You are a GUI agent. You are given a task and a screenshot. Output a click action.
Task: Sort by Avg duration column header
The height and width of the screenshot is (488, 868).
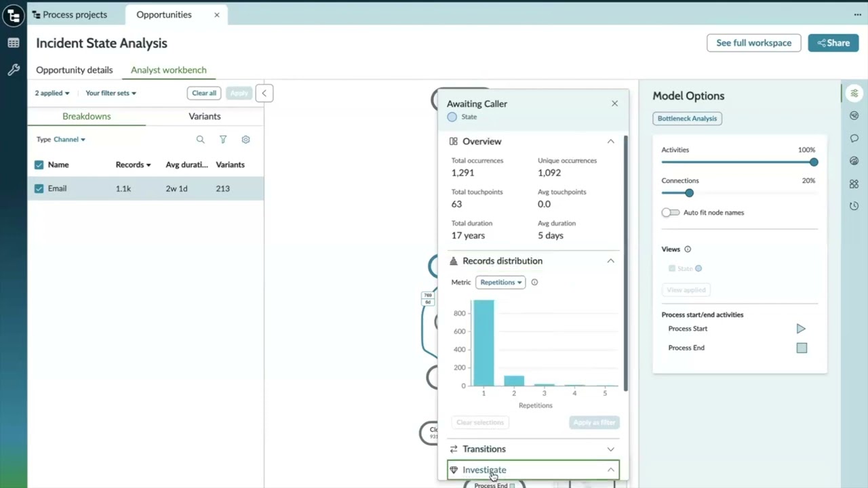click(186, 165)
